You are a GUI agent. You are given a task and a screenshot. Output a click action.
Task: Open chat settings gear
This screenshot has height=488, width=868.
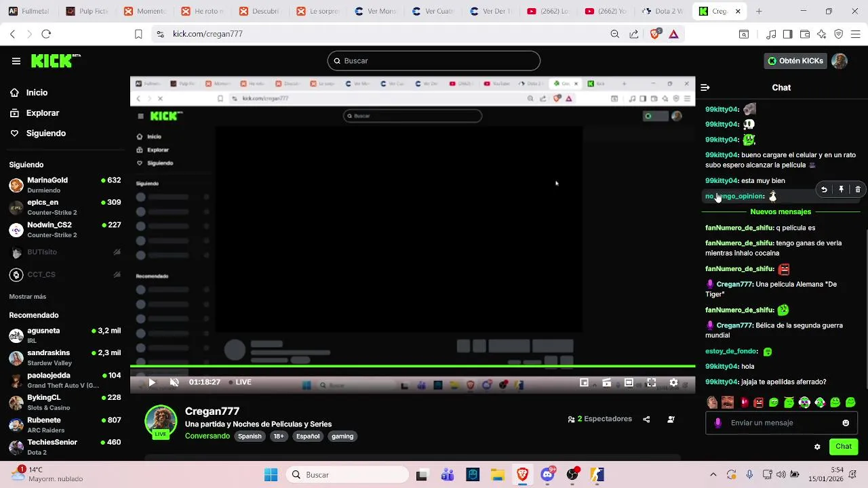pyautogui.click(x=817, y=447)
